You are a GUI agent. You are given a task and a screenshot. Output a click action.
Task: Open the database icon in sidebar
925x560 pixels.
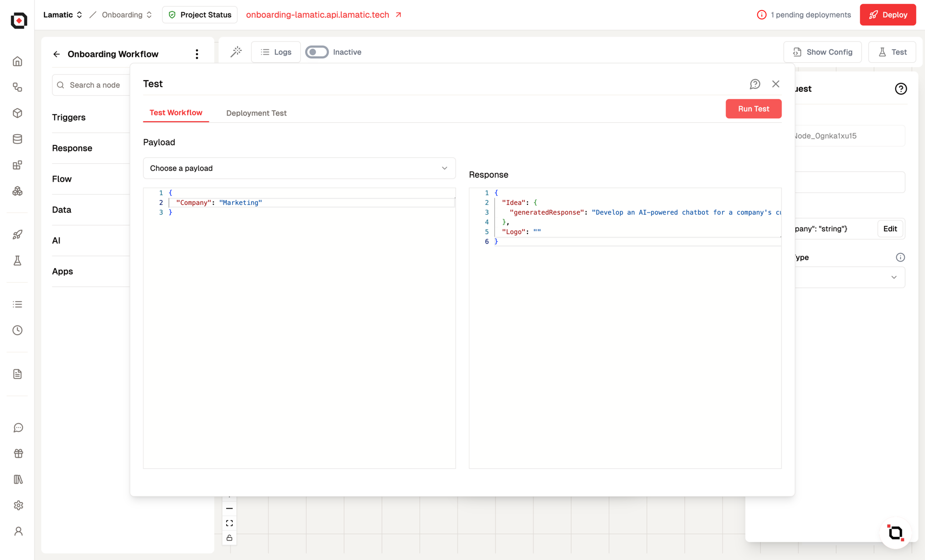[17, 139]
